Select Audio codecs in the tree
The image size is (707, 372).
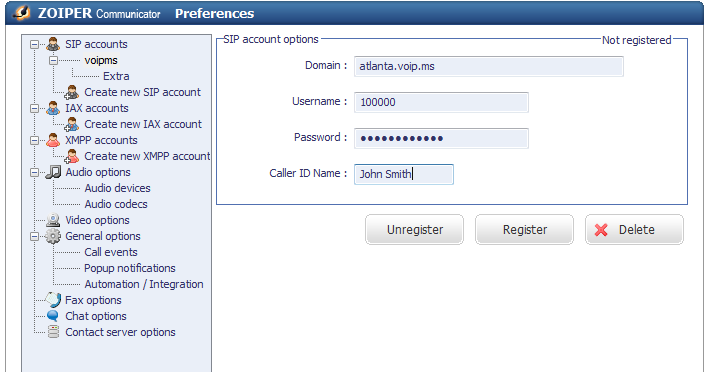coord(116,204)
